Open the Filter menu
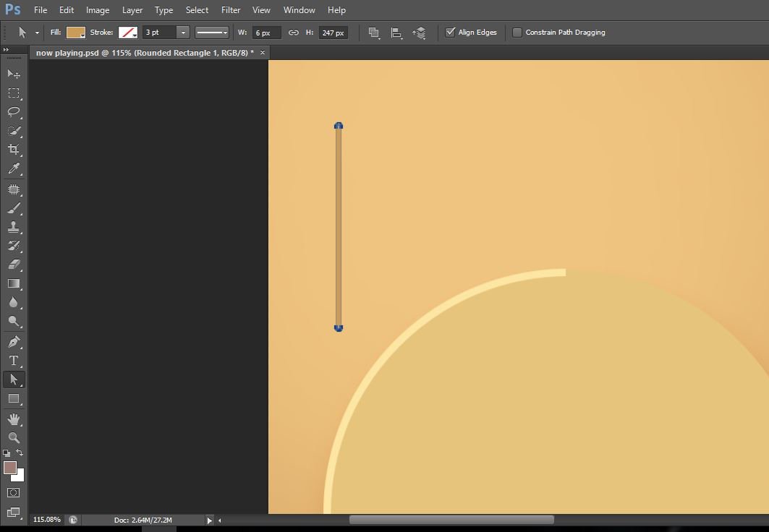Image resolution: width=769 pixels, height=532 pixels. 231,10
